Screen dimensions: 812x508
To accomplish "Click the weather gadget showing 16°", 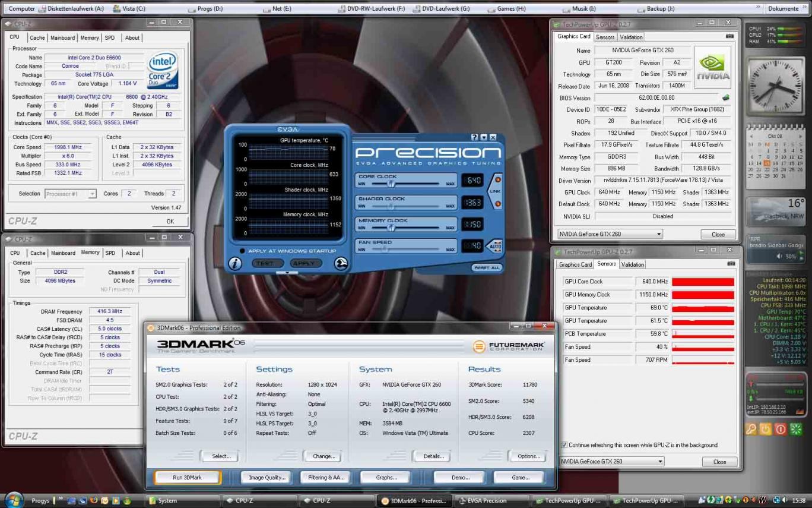I will (776, 211).
